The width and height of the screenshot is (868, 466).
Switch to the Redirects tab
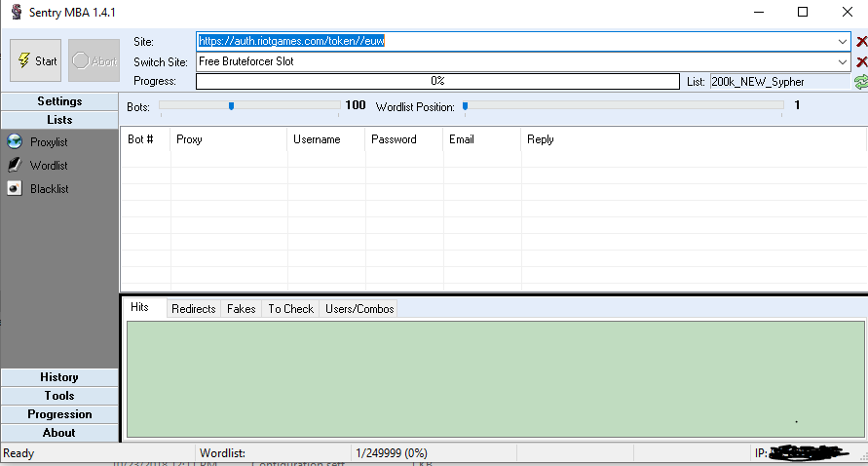[x=193, y=308]
